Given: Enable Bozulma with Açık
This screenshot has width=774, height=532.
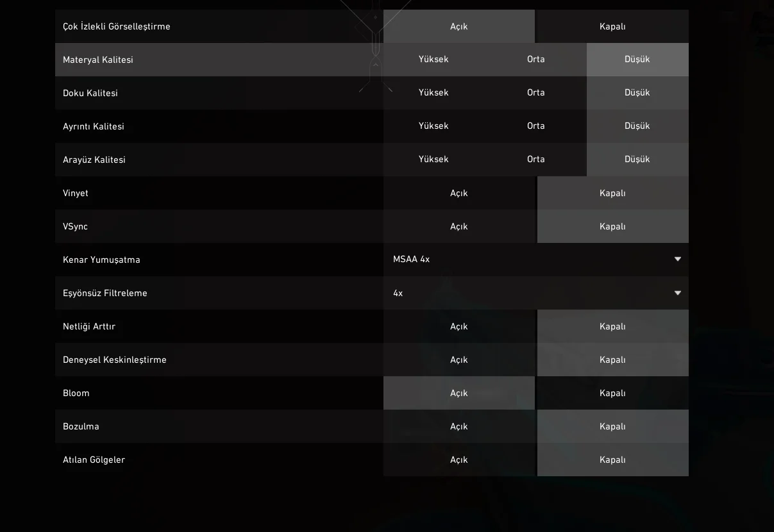Looking at the screenshot, I should 459,426.
